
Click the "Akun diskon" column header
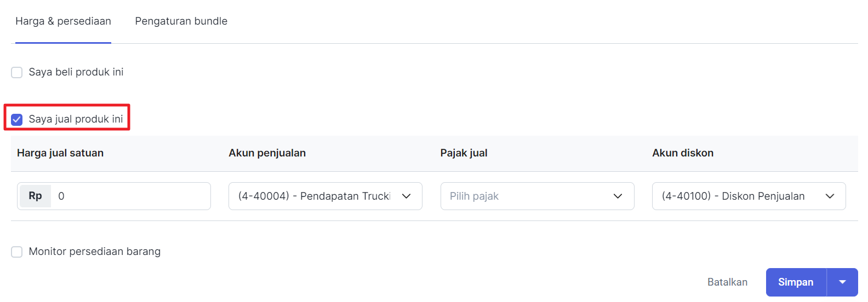(x=682, y=153)
